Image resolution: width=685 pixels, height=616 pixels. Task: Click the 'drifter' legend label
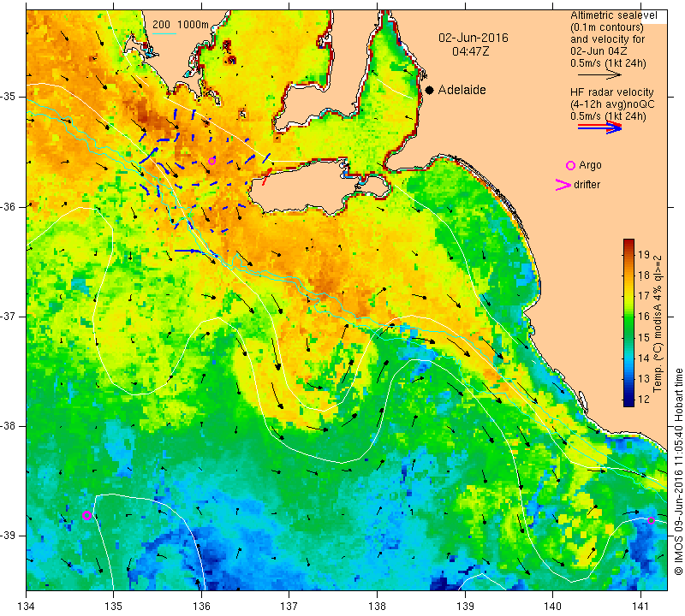click(x=587, y=185)
